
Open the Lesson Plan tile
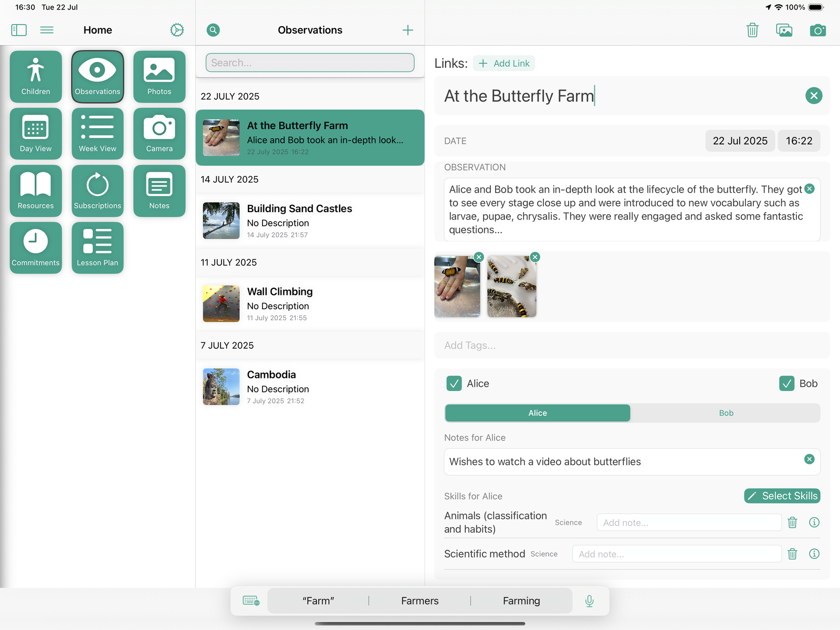(x=97, y=247)
